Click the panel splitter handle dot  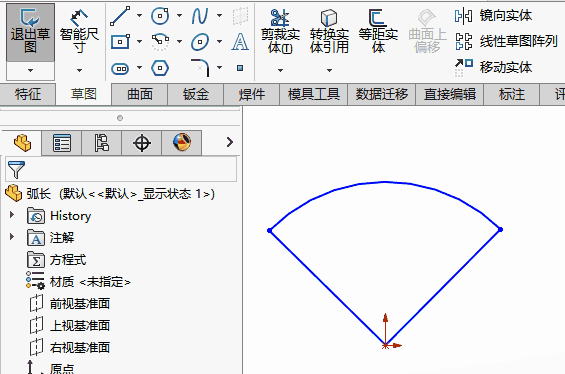click(x=120, y=118)
